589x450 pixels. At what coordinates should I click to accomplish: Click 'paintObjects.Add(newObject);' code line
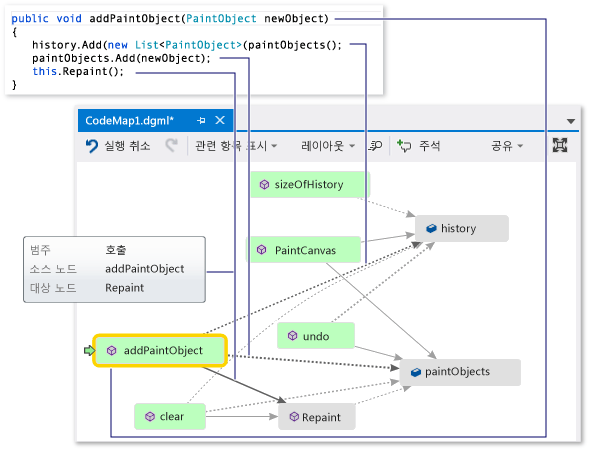121,59
